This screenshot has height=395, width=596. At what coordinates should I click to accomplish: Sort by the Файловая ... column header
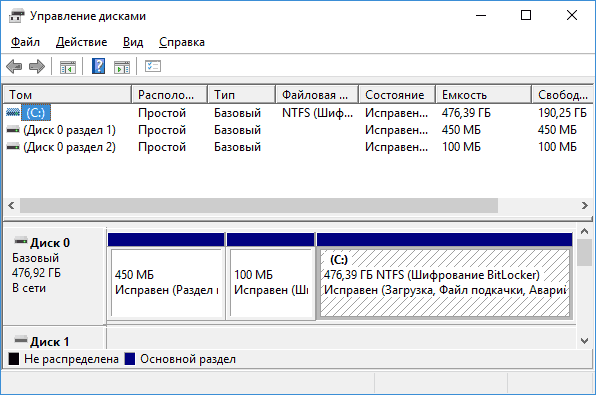pos(317,95)
